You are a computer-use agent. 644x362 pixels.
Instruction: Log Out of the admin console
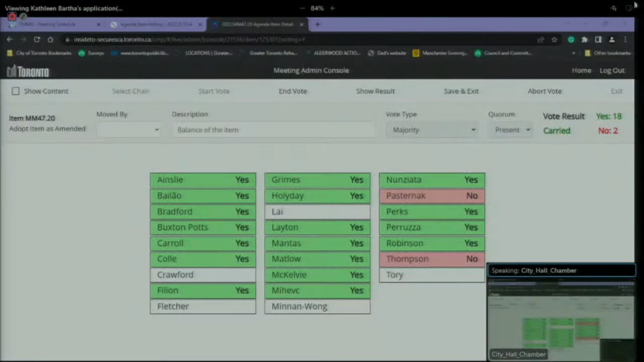[x=612, y=70]
